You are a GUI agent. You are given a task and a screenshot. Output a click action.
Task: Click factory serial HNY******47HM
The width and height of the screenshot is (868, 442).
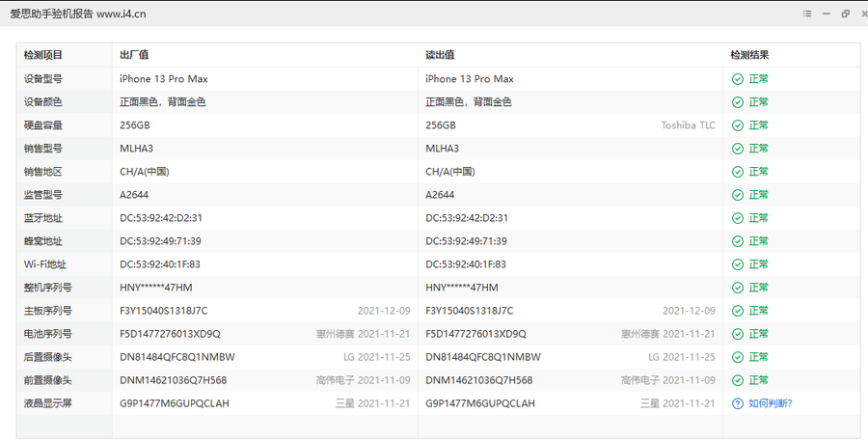tap(156, 288)
